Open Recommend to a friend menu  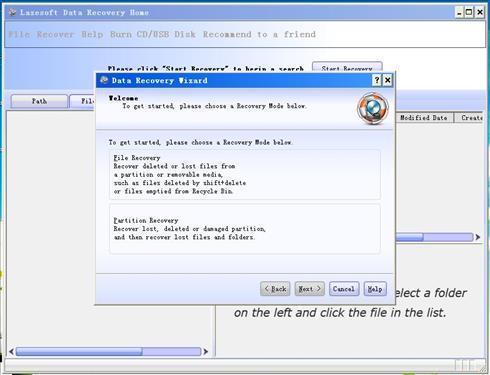tap(259, 34)
